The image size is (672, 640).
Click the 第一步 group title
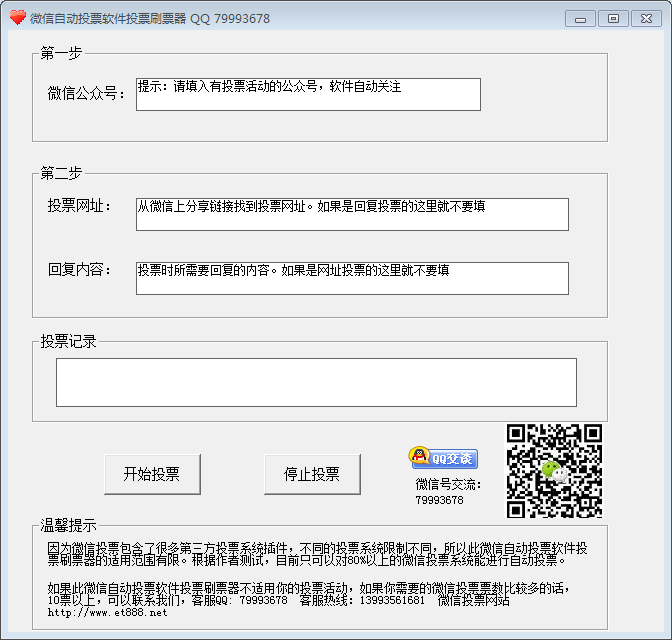61,53
